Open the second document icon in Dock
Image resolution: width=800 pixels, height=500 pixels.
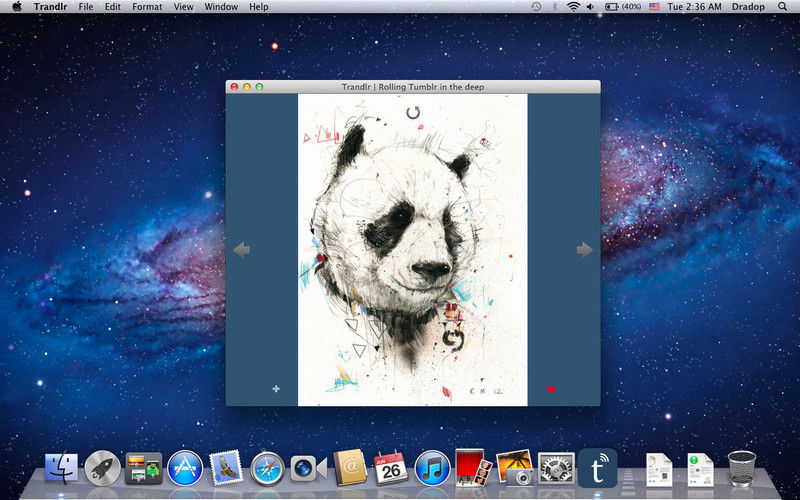pos(700,469)
